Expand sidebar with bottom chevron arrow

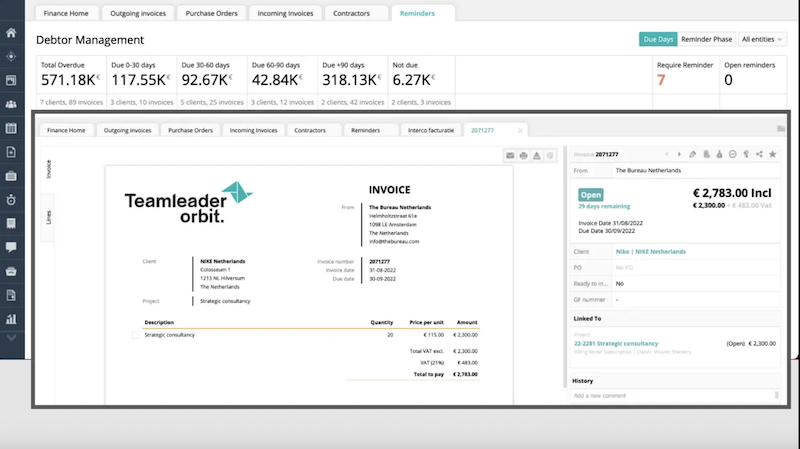tap(11, 337)
